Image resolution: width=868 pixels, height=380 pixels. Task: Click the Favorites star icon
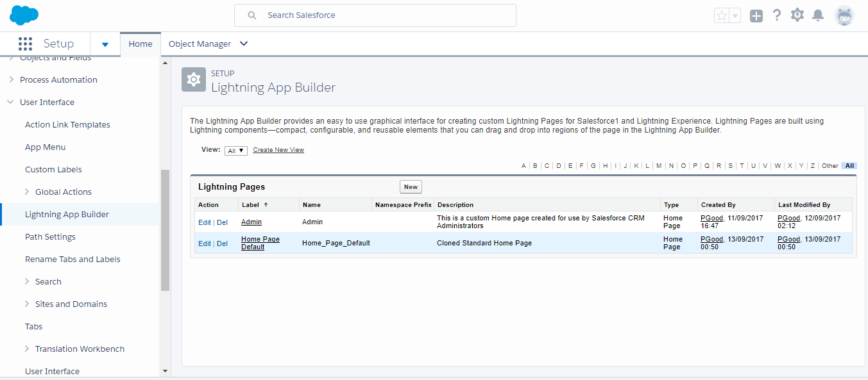click(x=722, y=15)
